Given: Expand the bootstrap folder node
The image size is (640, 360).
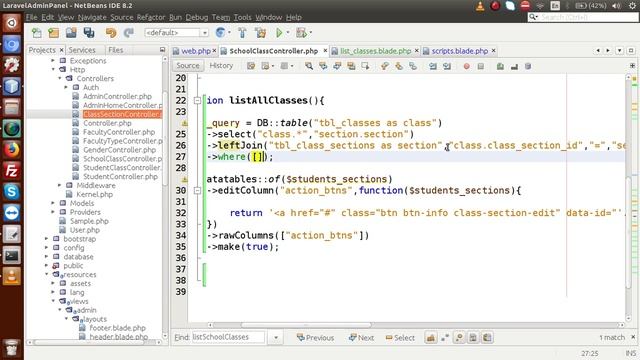Looking at the screenshot, I should click(x=47, y=239).
